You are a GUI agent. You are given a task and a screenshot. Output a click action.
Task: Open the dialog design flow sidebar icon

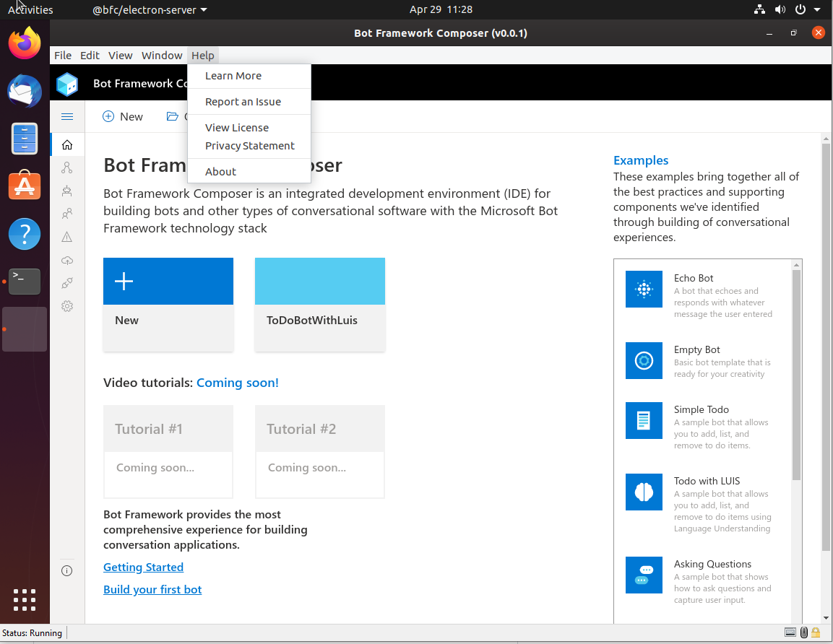[67, 167]
